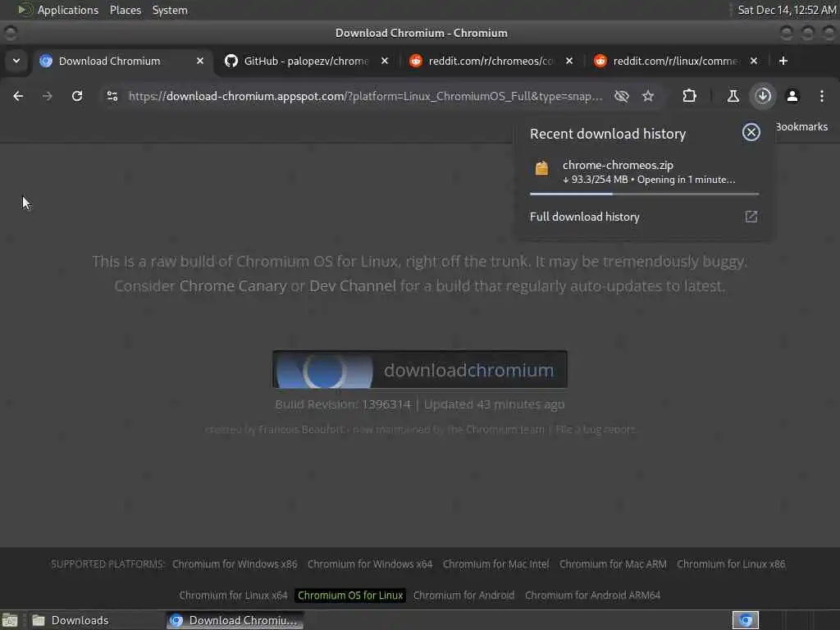Open the Chrome Canary link

click(232, 286)
